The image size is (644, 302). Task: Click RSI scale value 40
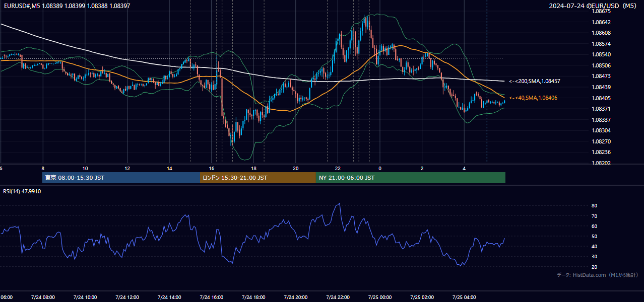pos(595,246)
